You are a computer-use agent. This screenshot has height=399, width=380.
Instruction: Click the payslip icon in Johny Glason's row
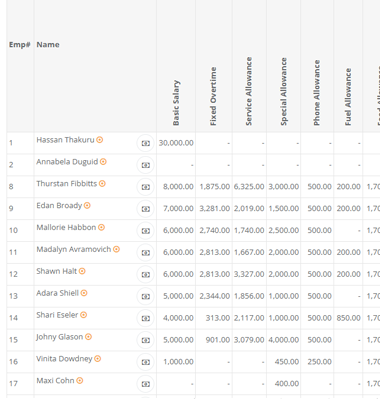click(x=146, y=340)
